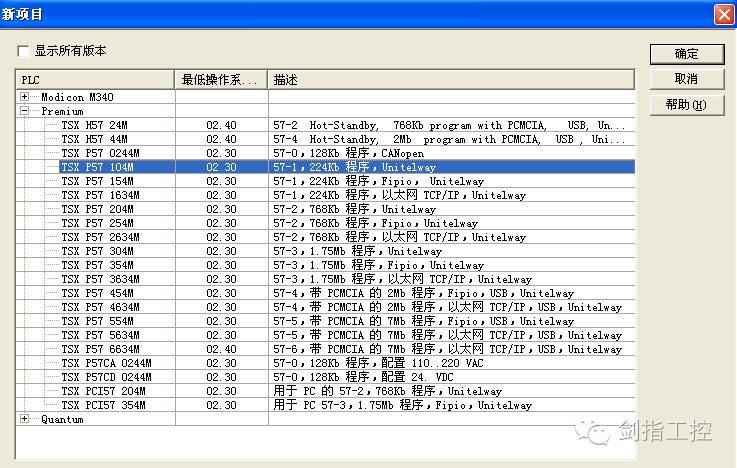
Task: Open help with 帮助(H) button
Action: click(687, 104)
